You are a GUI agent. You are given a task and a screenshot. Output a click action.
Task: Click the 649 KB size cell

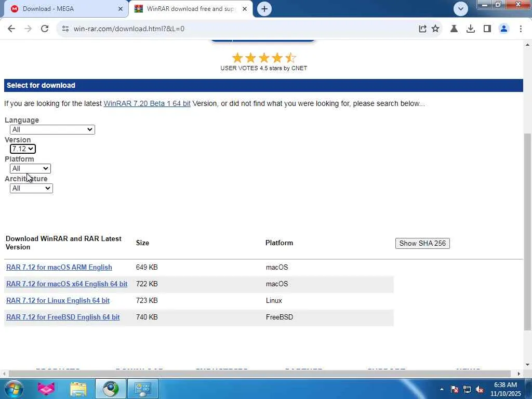pos(147,268)
